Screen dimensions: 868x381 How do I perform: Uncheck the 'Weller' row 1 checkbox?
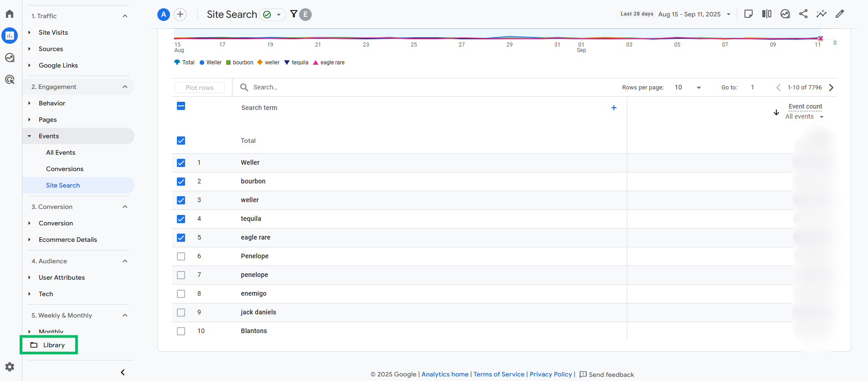click(x=181, y=163)
